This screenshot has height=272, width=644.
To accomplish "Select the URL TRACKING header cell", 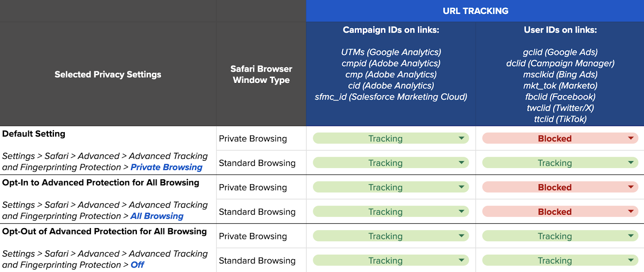I will coord(475,11).
